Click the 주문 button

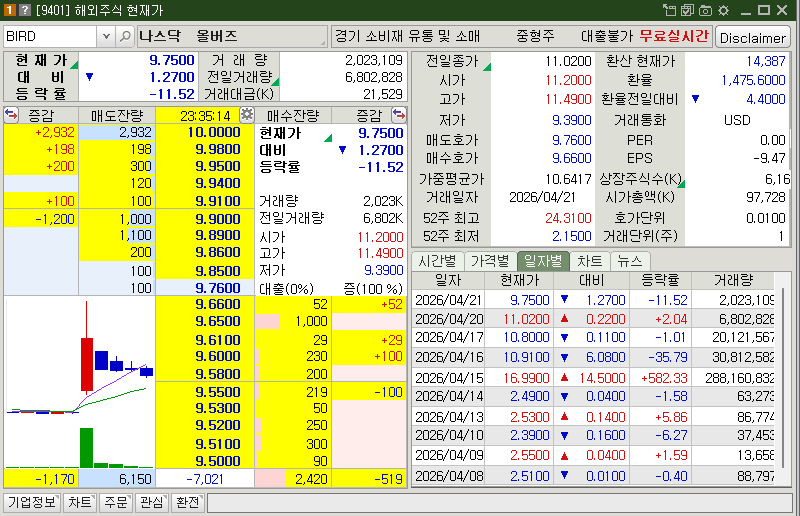click(x=115, y=502)
